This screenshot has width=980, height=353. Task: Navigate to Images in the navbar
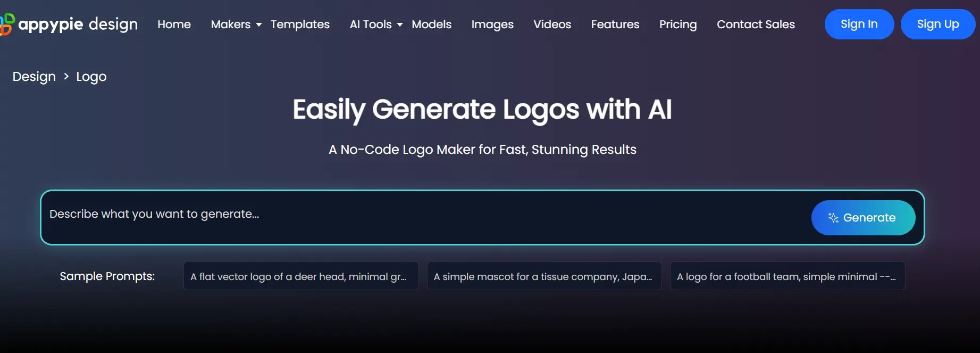[x=492, y=24]
